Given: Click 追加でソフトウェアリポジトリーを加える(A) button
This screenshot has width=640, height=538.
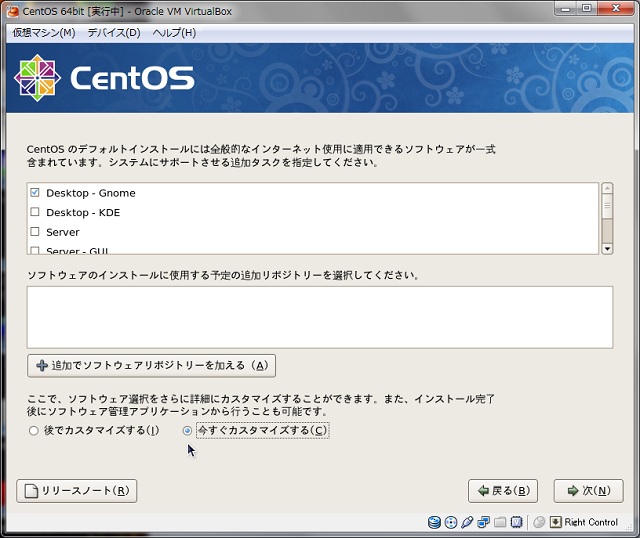Looking at the screenshot, I should (151, 365).
